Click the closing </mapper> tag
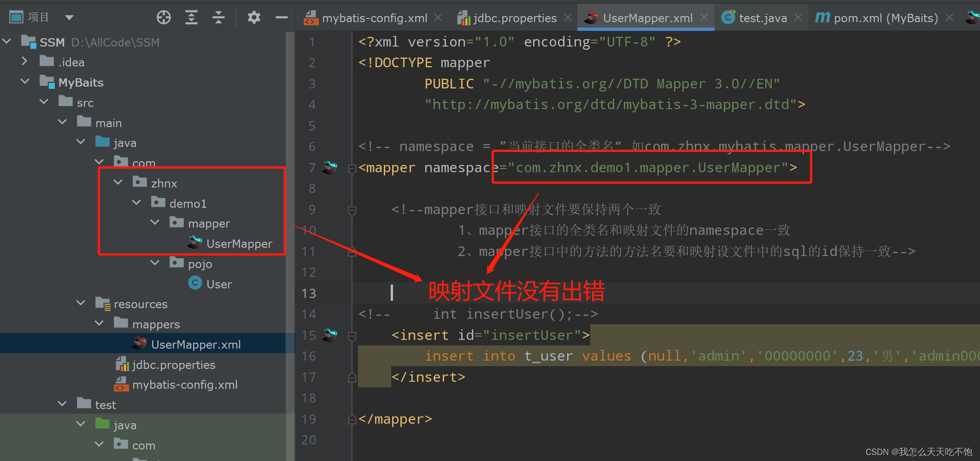The width and height of the screenshot is (980, 461). click(x=395, y=419)
